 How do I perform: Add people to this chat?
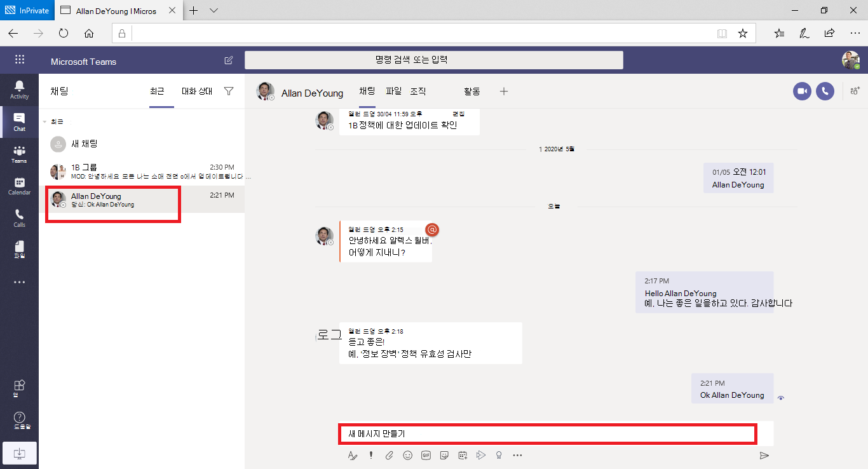pos(854,91)
